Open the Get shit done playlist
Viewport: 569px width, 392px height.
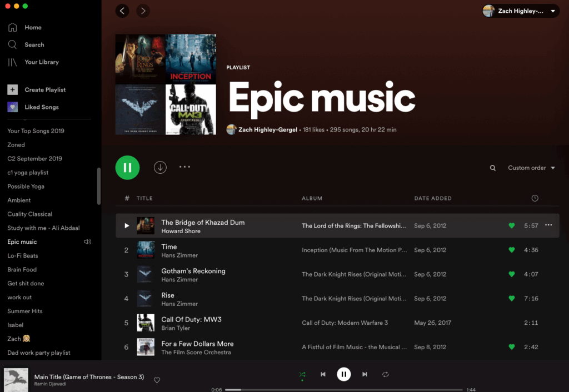tap(26, 283)
